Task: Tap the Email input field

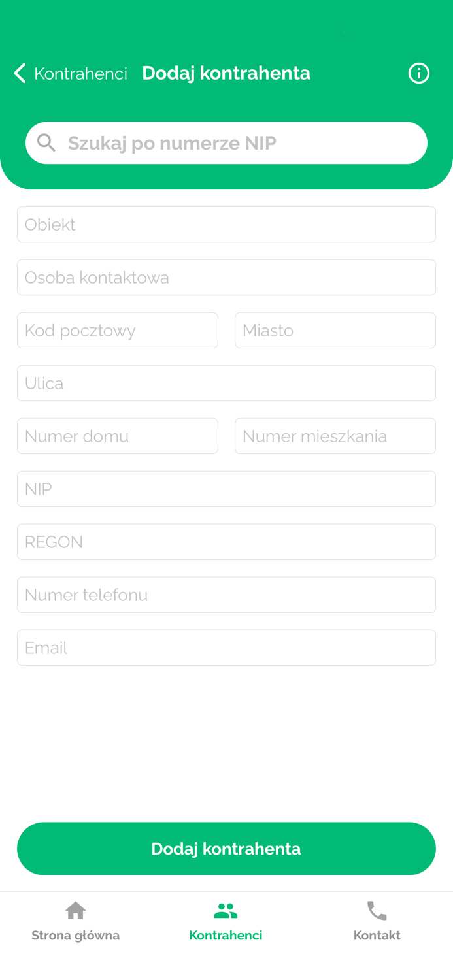Action: tap(227, 647)
